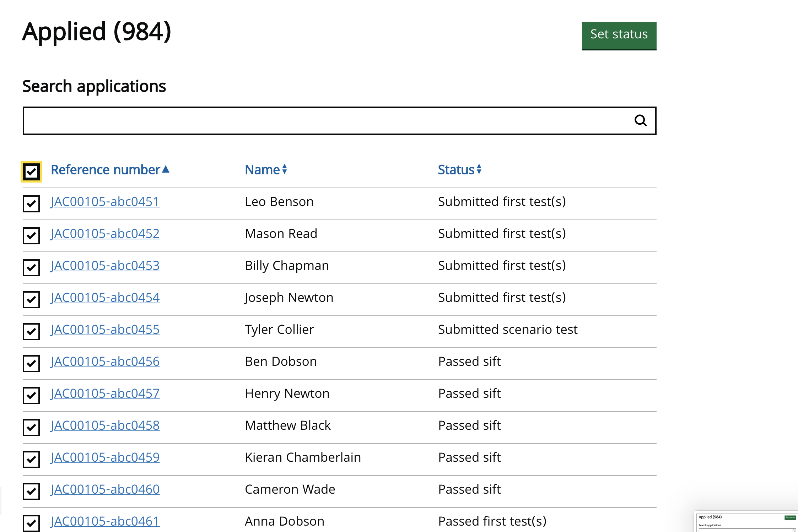Toggle checkbox for Matthew Black row
The width and height of the screenshot is (798, 532).
point(31,428)
